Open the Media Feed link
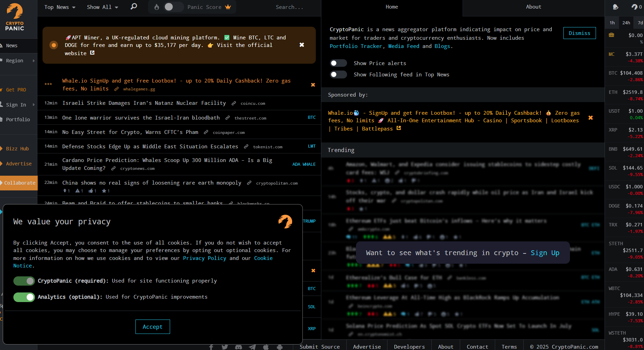The width and height of the screenshot is (644, 350). (x=404, y=46)
